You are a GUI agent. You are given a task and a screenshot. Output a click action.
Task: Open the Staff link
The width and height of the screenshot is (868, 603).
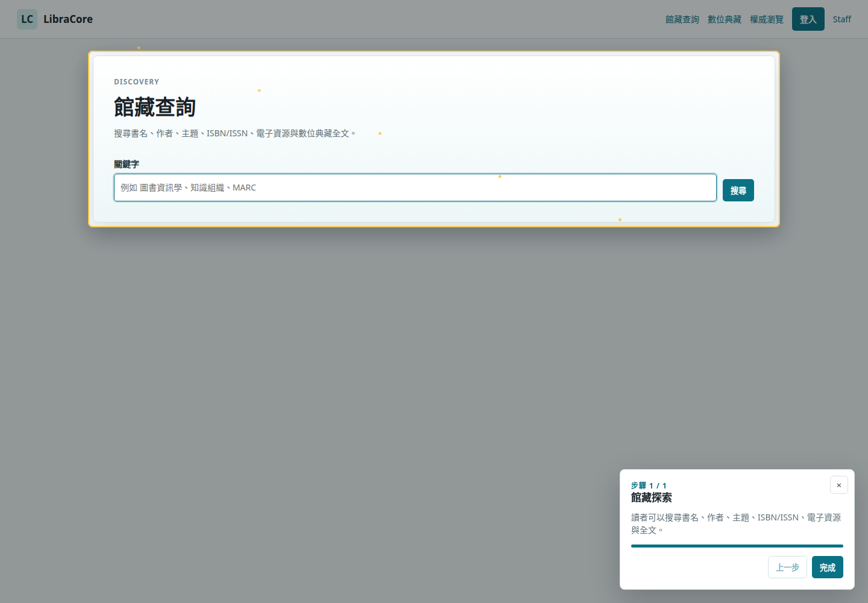[x=842, y=19]
